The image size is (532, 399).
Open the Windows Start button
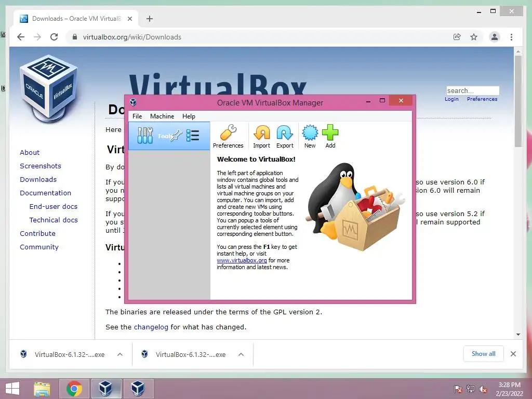[x=12, y=389]
